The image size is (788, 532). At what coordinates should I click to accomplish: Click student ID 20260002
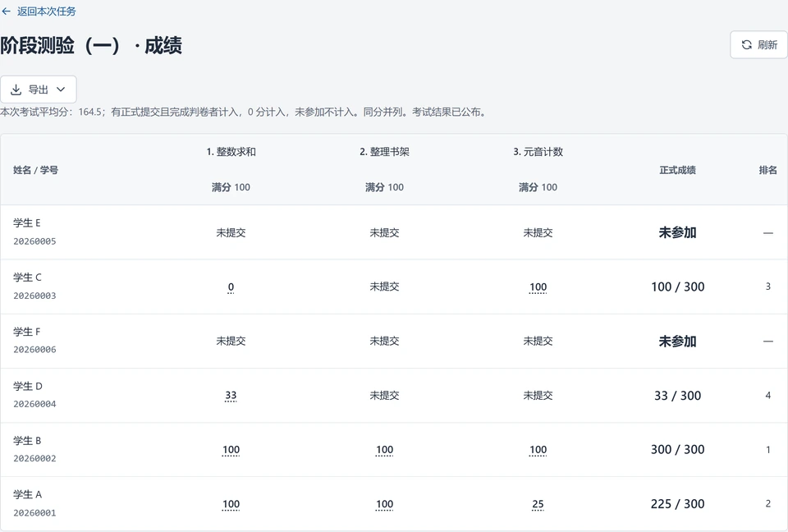pos(34,459)
